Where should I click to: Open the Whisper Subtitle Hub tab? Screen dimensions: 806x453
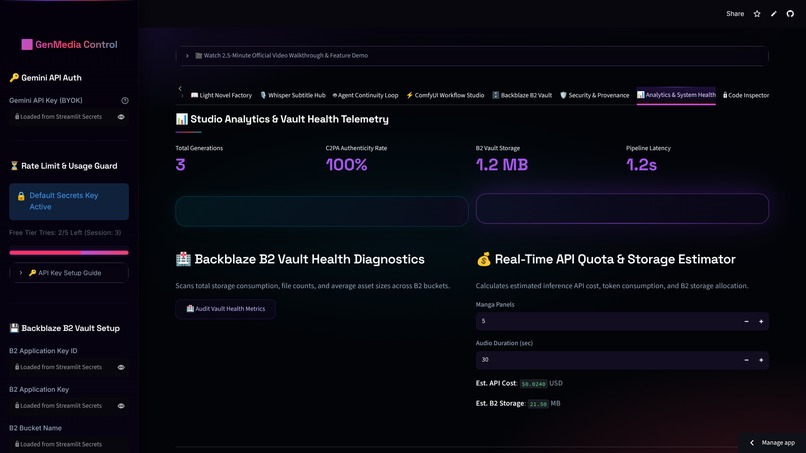pyautogui.click(x=292, y=95)
